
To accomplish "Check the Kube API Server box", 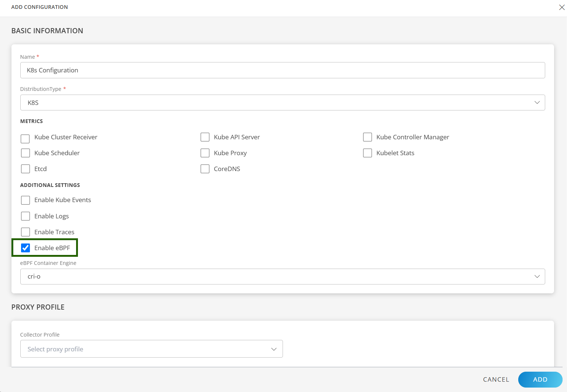I will pos(205,137).
